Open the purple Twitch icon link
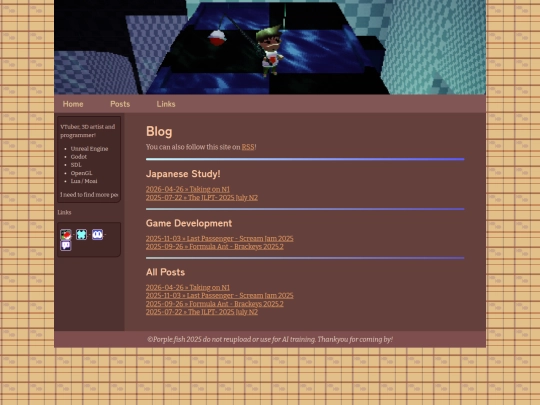The height and width of the screenshot is (405, 540). (66, 246)
